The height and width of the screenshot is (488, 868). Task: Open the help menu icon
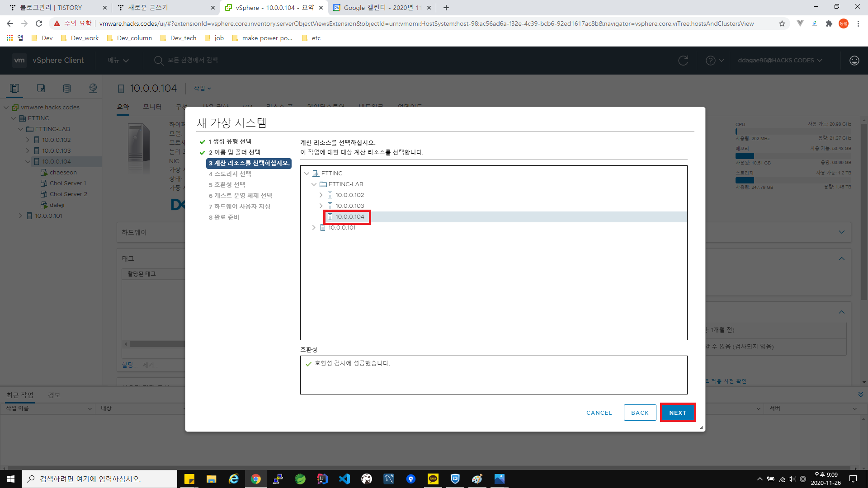click(x=714, y=60)
